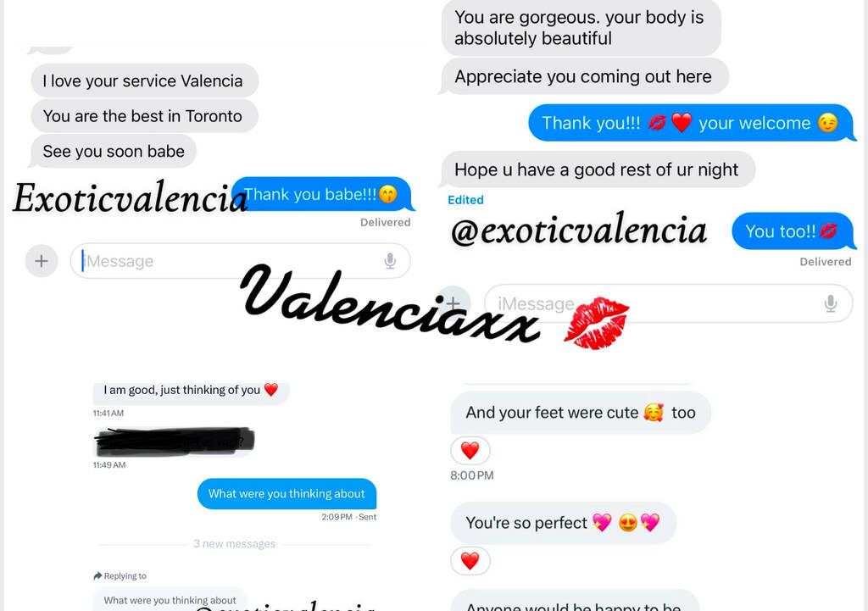This screenshot has height=611, width=868.
Task: Tap the What were you thinking about bubble
Action: [287, 494]
